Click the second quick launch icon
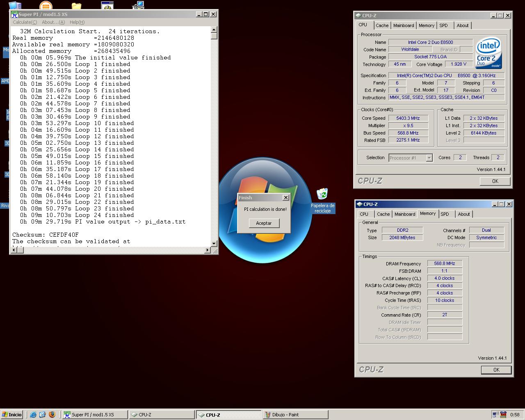Screen dimensions: 525x420 (42, 415)
